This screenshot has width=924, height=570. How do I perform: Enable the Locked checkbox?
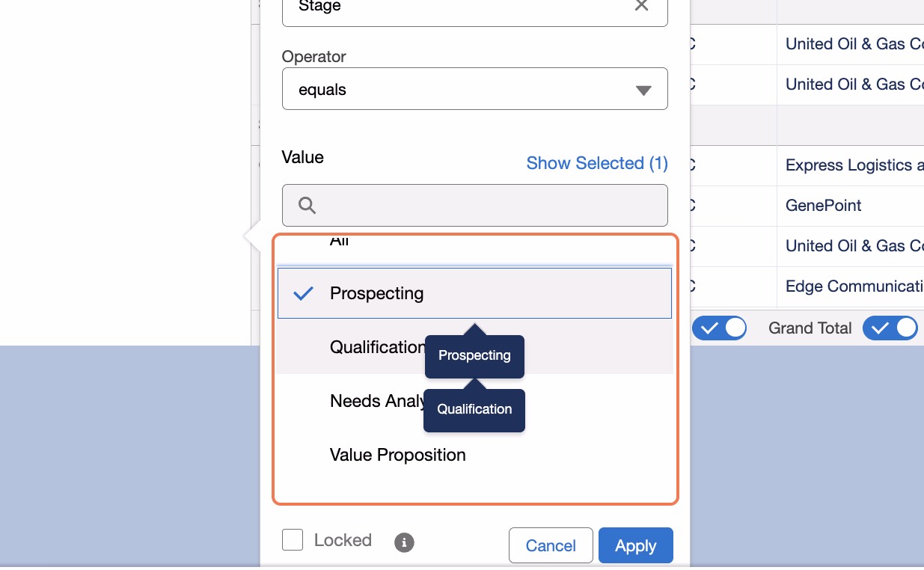click(x=293, y=540)
